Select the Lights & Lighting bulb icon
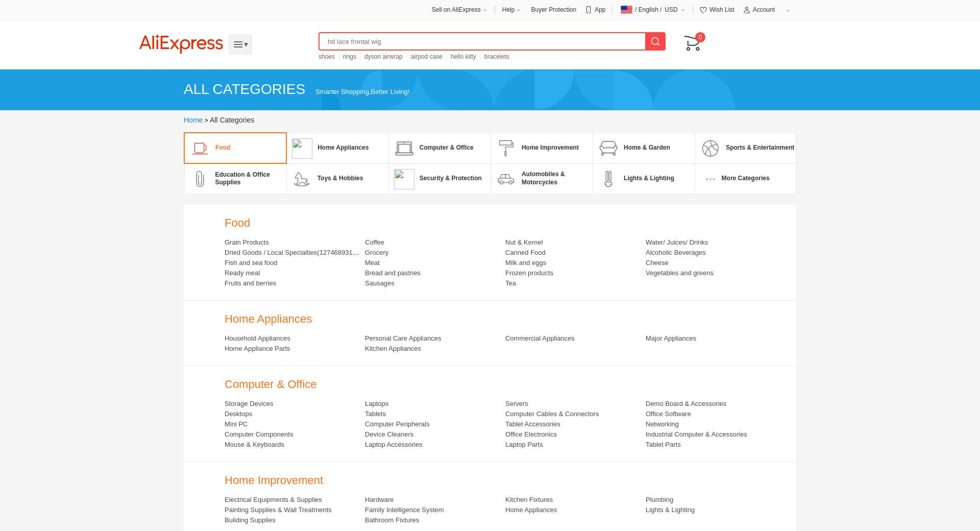Viewport: 980px width, 531px height. point(608,179)
